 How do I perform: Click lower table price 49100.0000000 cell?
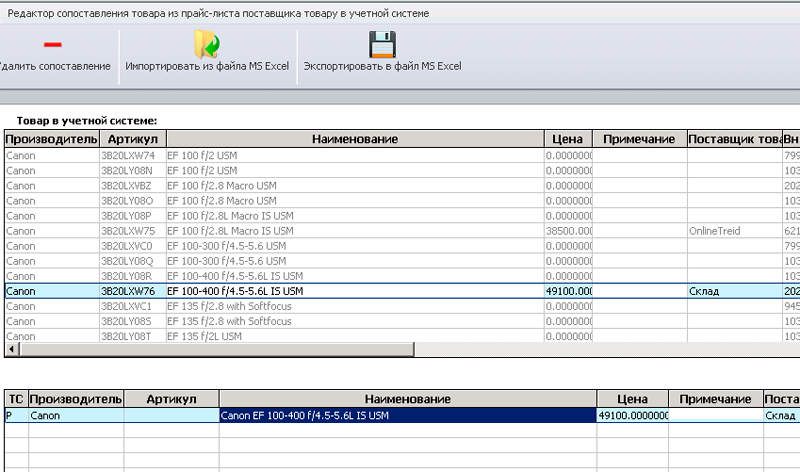(x=632, y=415)
